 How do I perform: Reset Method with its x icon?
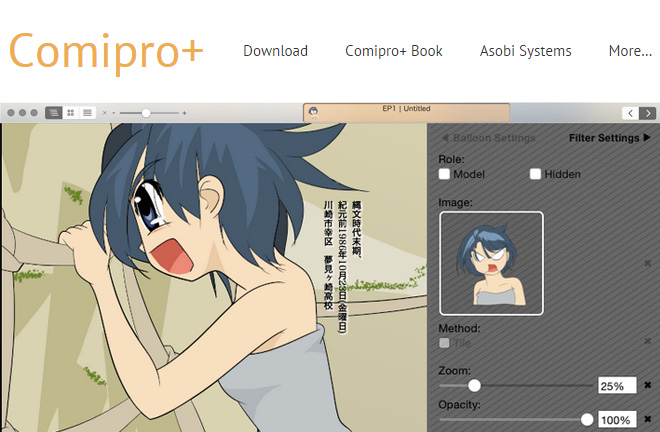[x=647, y=341]
